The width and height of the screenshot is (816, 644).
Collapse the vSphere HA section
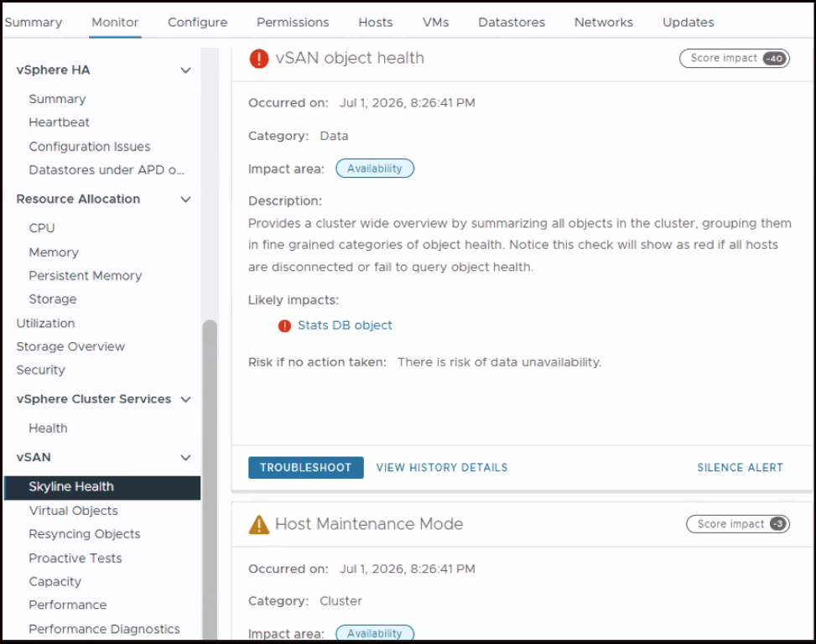point(185,70)
